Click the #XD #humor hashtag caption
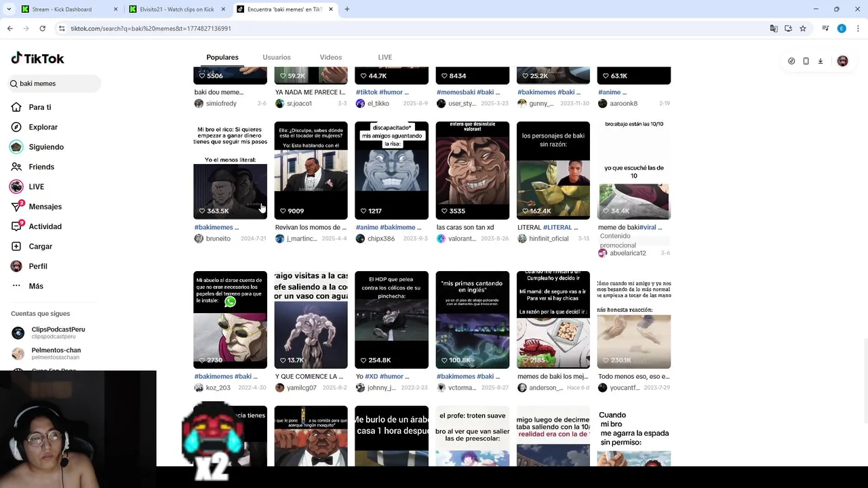This screenshot has height=488, width=868. 387,376
